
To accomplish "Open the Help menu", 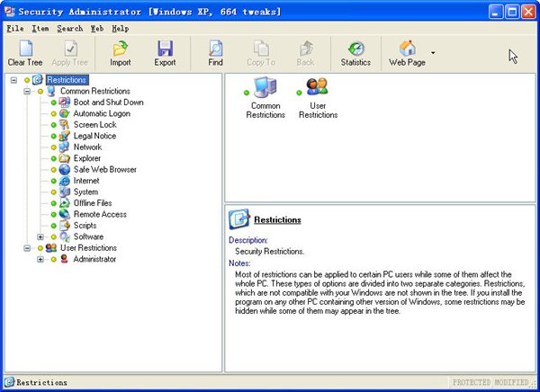I will [121, 29].
